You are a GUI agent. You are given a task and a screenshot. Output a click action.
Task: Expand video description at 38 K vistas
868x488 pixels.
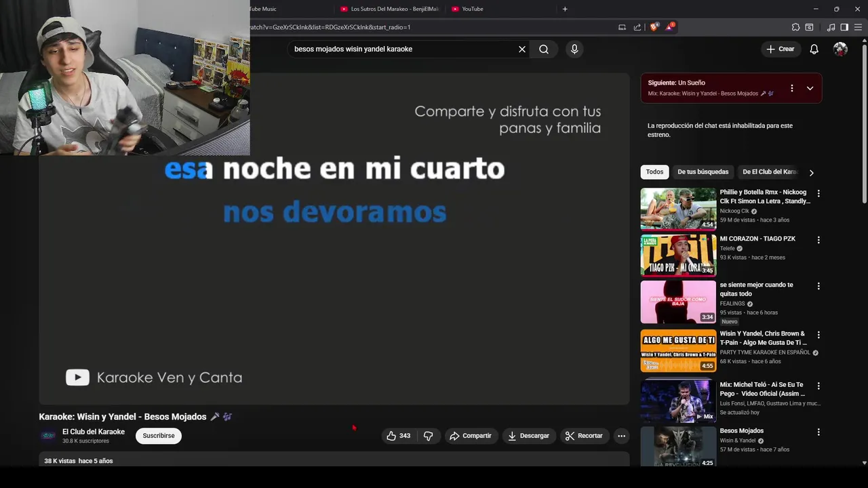coord(334,461)
